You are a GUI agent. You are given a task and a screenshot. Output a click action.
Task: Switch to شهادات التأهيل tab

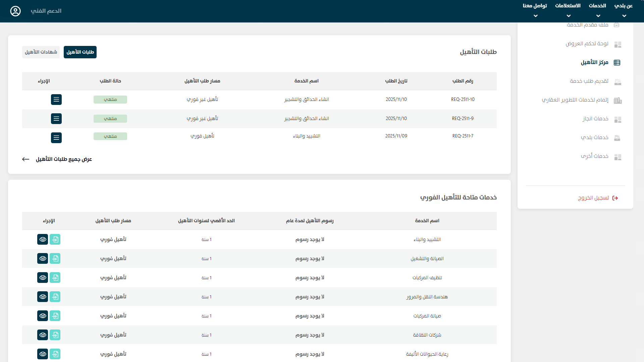tap(41, 52)
